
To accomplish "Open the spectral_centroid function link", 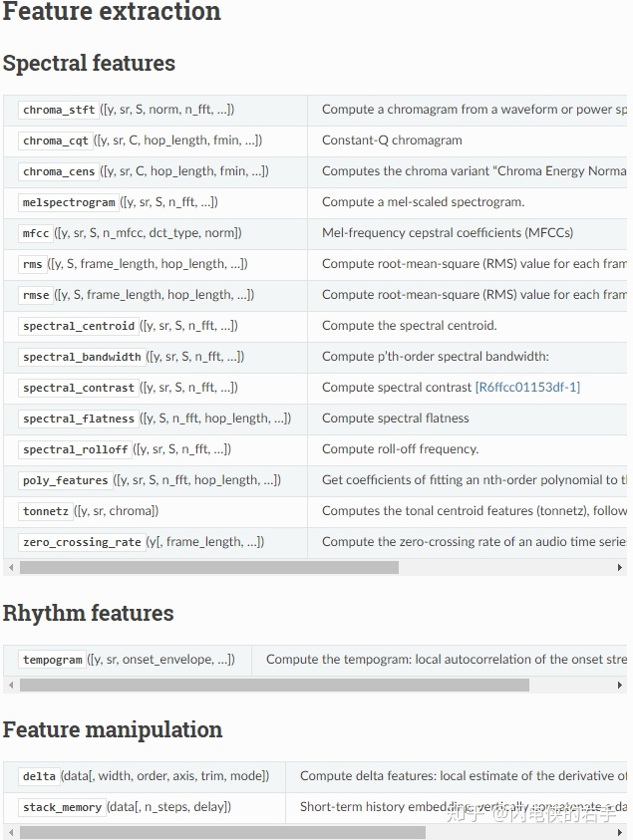I will click(x=79, y=326).
